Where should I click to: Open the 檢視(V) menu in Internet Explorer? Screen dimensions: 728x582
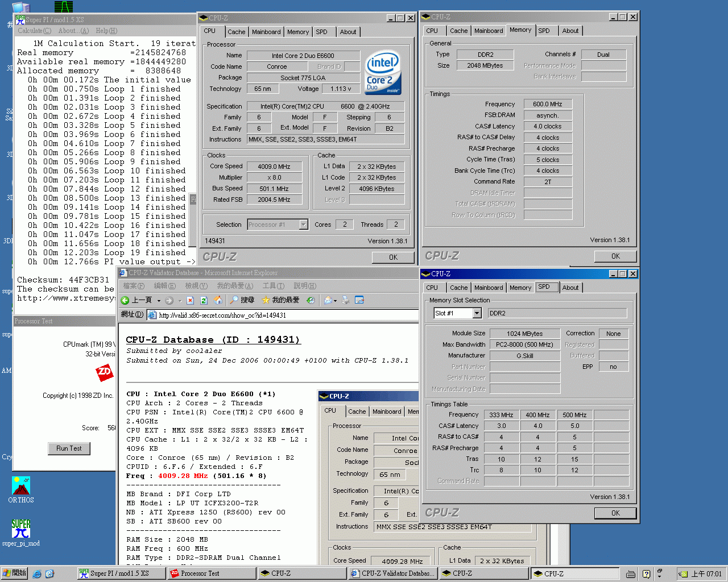196,286
